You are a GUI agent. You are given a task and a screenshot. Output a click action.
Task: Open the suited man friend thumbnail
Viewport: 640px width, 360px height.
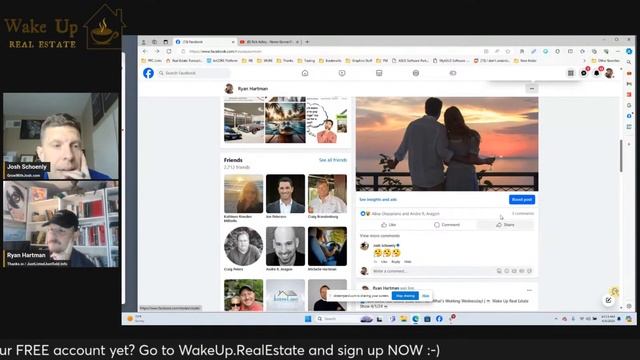[285, 193]
